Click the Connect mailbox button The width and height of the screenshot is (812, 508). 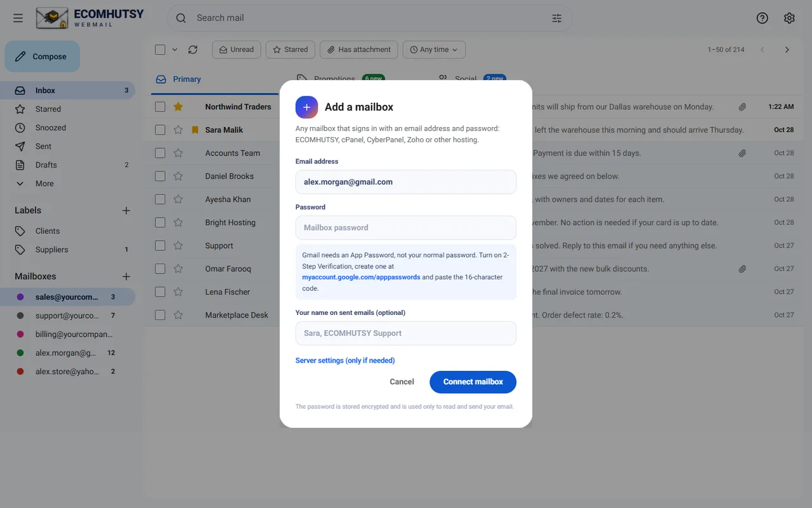coord(473,382)
